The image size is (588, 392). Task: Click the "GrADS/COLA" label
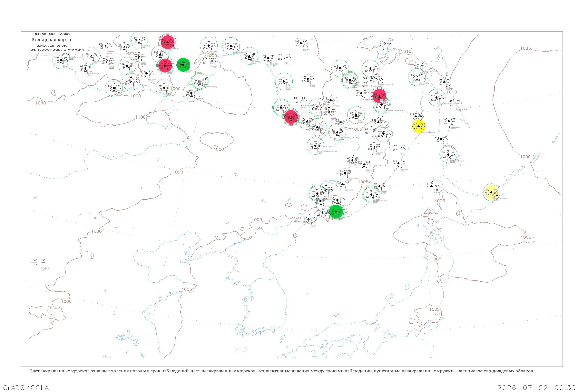point(26,388)
